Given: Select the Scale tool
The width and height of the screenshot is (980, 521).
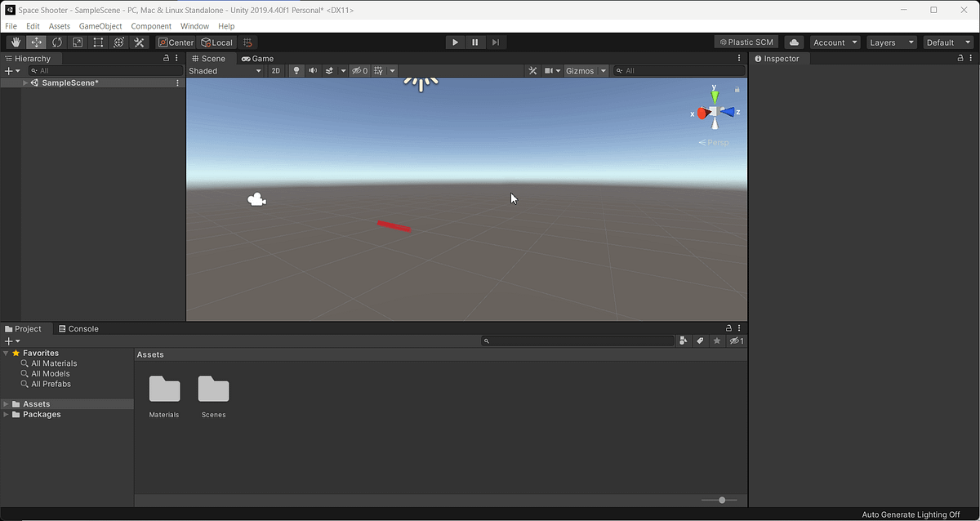Looking at the screenshot, I should pyautogui.click(x=78, y=42).
